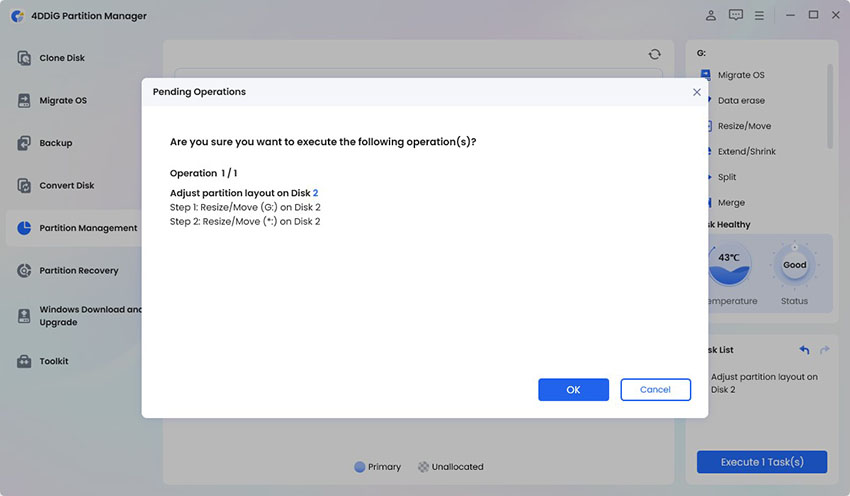The image size is (850, 496).
Task: Click the Migrate OS icon in right panel
Action: 705,74
